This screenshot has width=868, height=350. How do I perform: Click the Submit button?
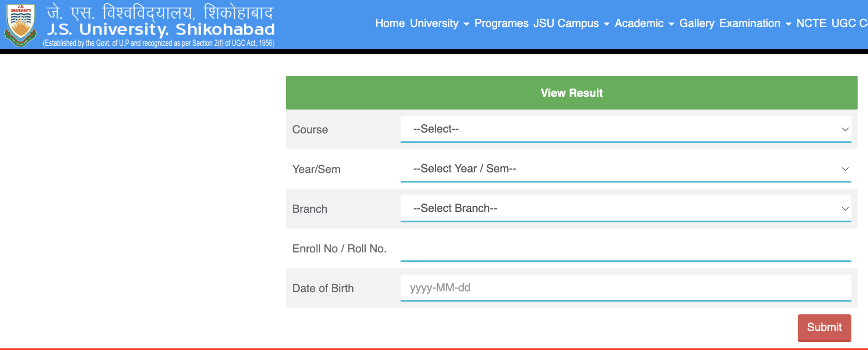pyautogui.click(x=824, y=328)
